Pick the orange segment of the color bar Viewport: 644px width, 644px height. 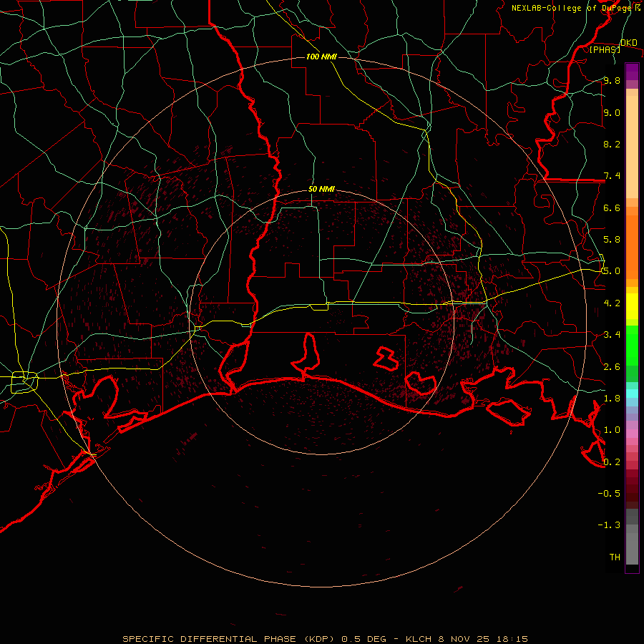click(632, 248)
